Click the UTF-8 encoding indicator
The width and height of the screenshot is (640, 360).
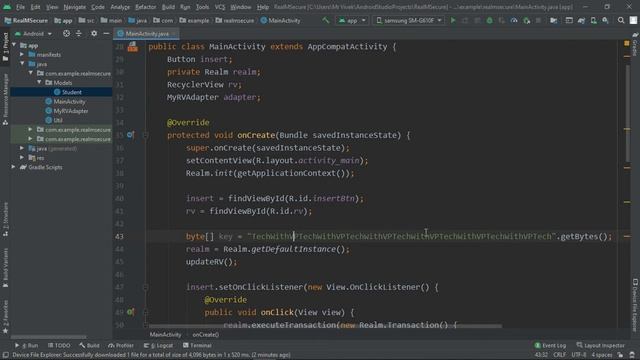point(579,355)
